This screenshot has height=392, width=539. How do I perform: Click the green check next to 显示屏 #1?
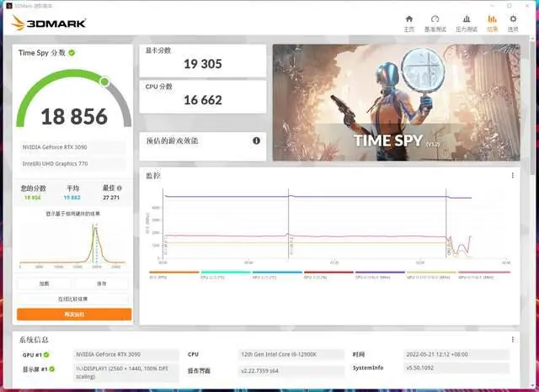click(52, 369)
